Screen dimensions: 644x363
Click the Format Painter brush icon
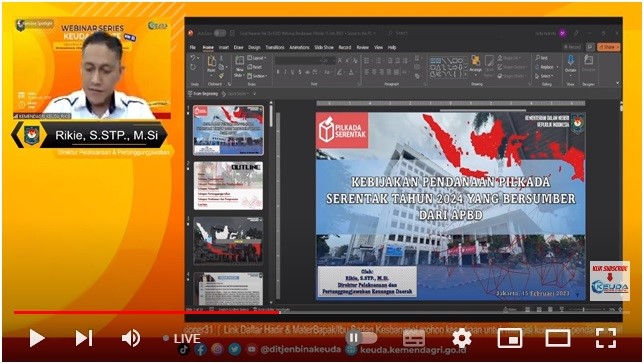point(221,76)
